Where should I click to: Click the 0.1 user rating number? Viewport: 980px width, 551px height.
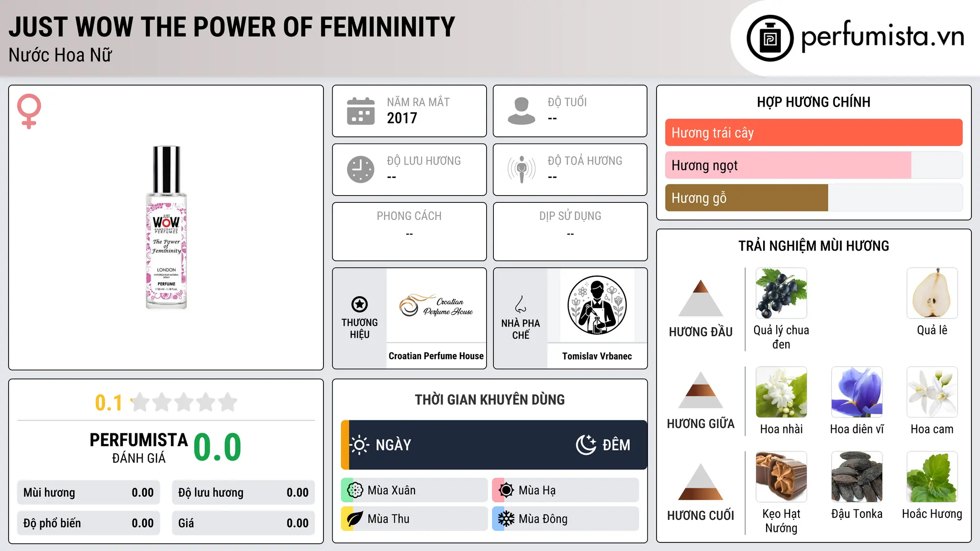pyautogui.click(x=109, y=403)
